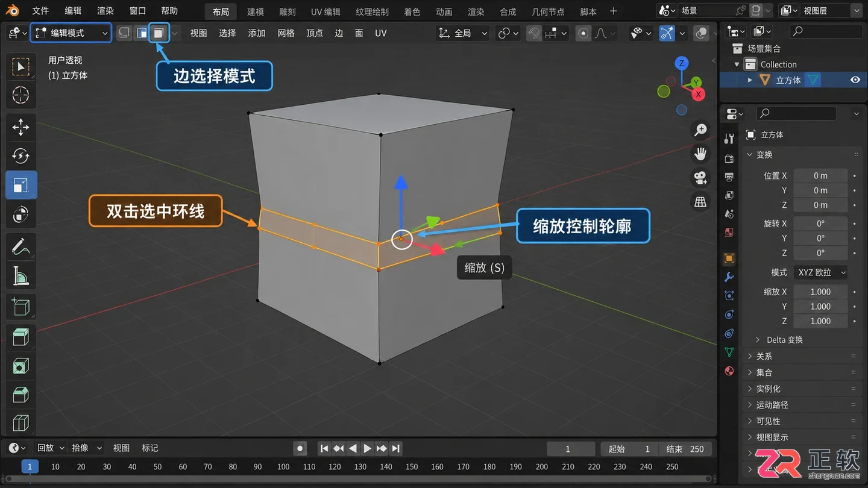Viewport: 868px width, 488px height.
Task: Open the 编辑模式 mode dropdown
Action: click(71, 33)
